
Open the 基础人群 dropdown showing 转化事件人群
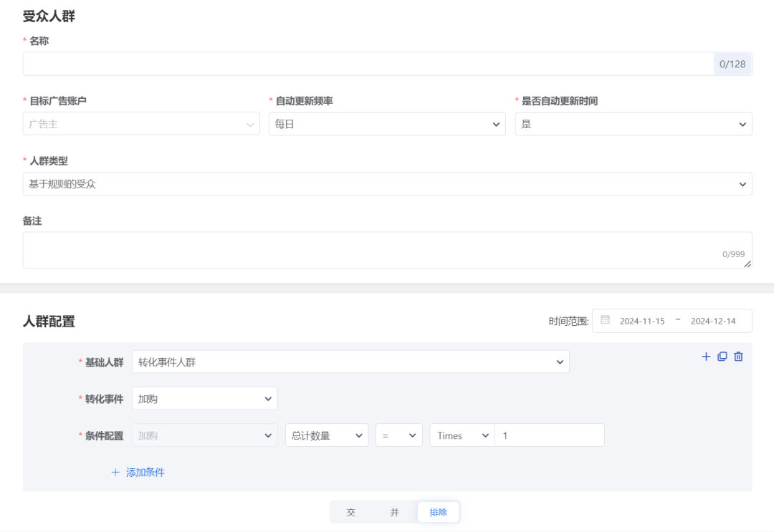point(350,362)
